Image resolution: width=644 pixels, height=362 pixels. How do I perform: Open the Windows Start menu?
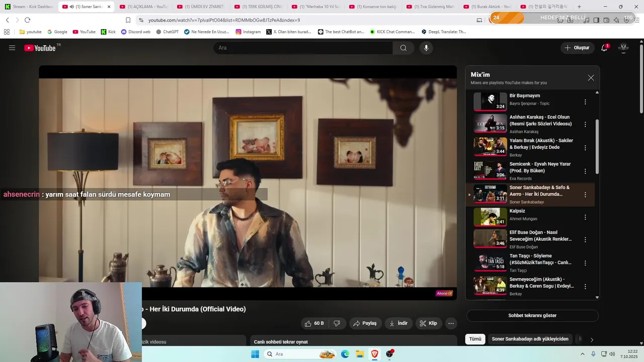(255, 354)
